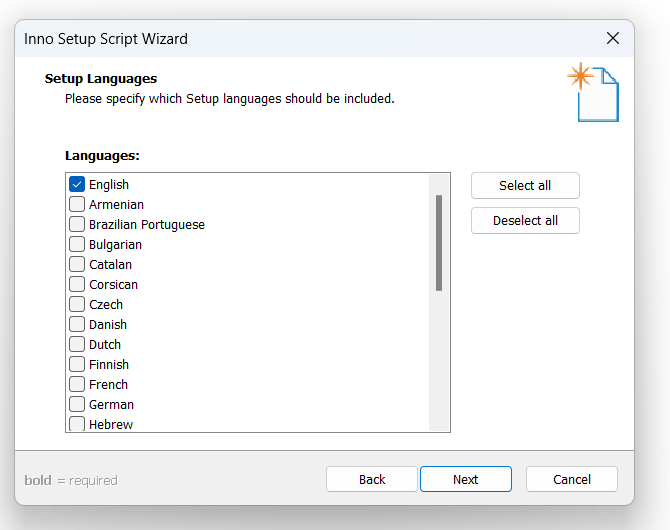The height and width of the screenshot is (530, 670).
Task: Click the 'bold = required' hint text
Action: [71, 480]
